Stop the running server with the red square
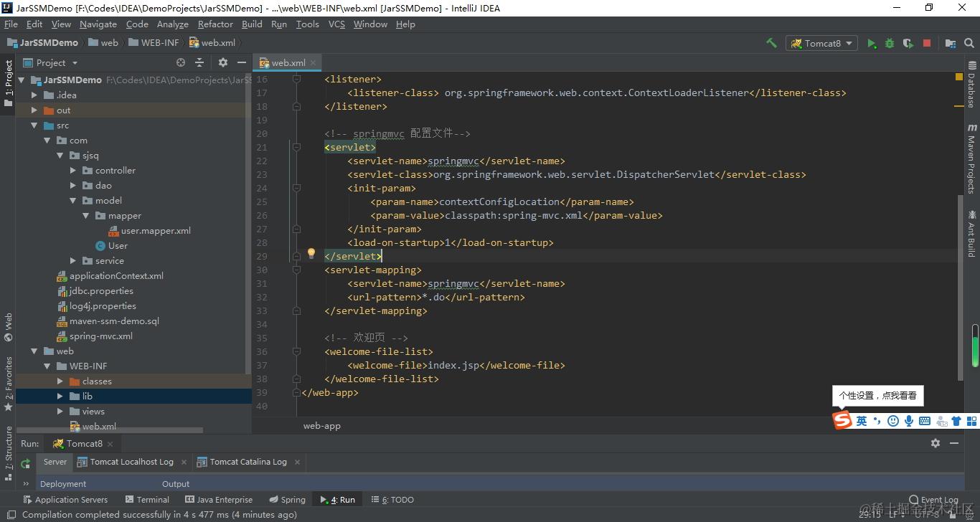Screen dimensions: 980x522 (x=927, y=43)
